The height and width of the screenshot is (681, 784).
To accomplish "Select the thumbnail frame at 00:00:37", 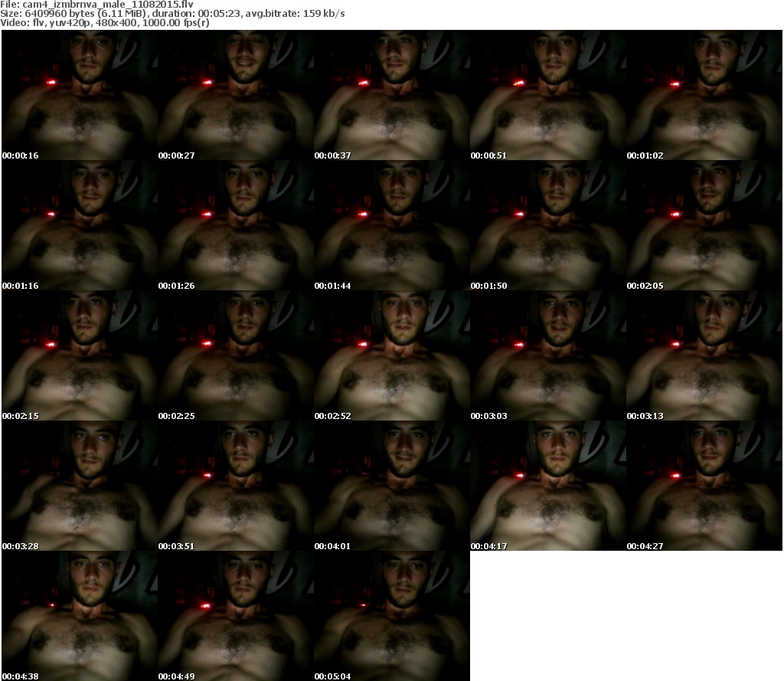I will [x=391, y=95].
